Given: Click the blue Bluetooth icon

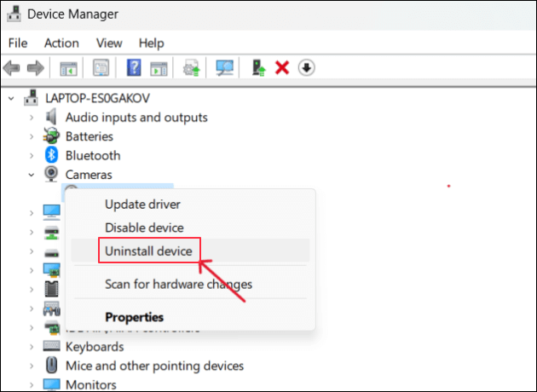Looking at the screenshot, I should pyautogui.click(x=51, y=155).
